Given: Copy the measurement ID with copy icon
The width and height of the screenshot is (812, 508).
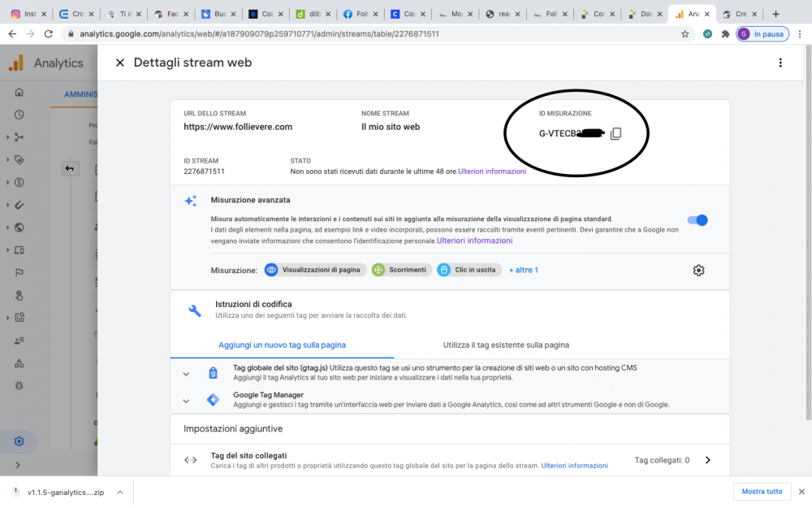Looking at the screenshot, I should pyautogui.click(x=615, y=134).
